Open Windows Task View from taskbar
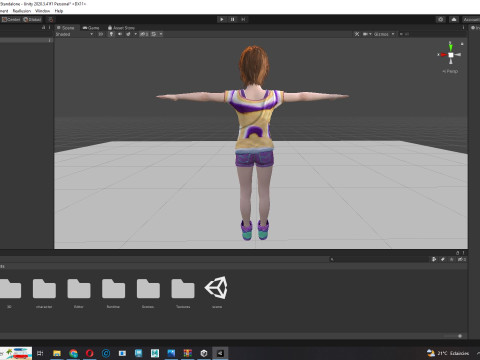 [x=40, y=353]
